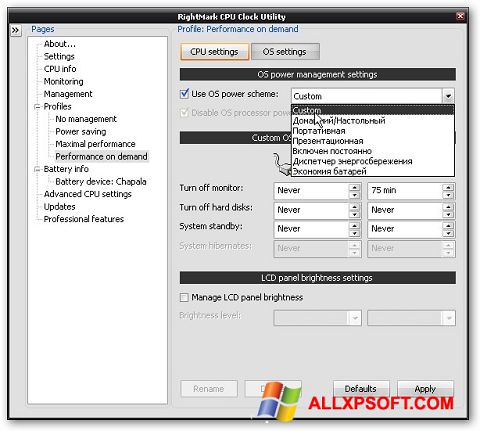Click the Defaults button
This screenshot has width=480, height=431.
pyautogui.click(x=361, y=389)
